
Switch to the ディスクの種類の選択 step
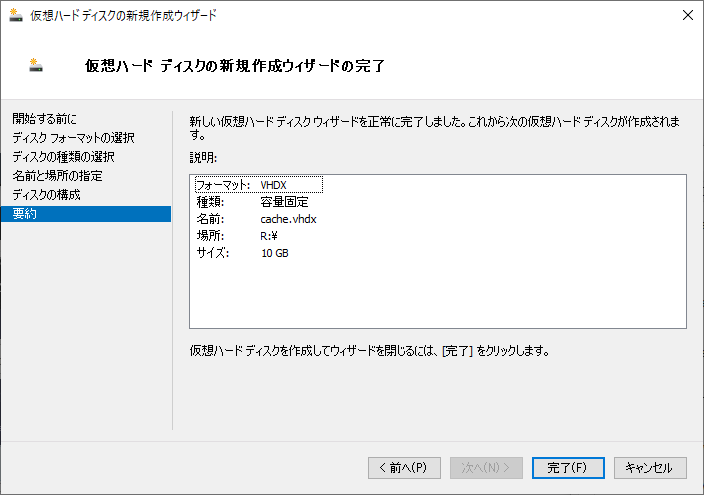[x=63, y=157]
